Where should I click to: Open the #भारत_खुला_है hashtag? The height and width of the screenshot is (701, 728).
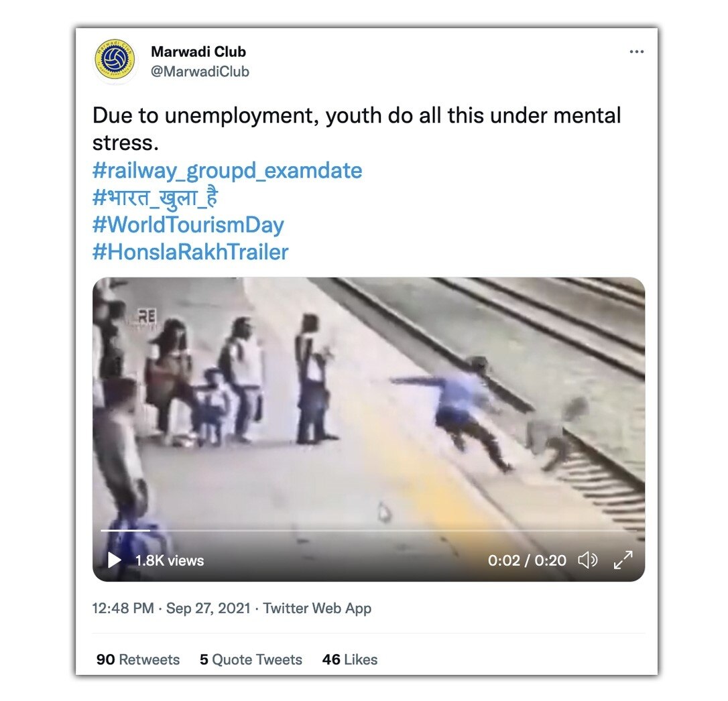[155, 198]
